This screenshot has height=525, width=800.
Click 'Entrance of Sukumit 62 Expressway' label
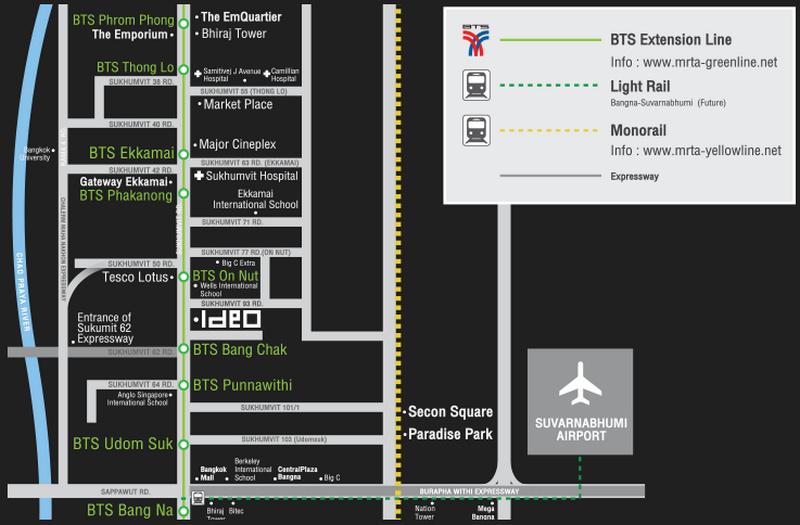(105, 328)
